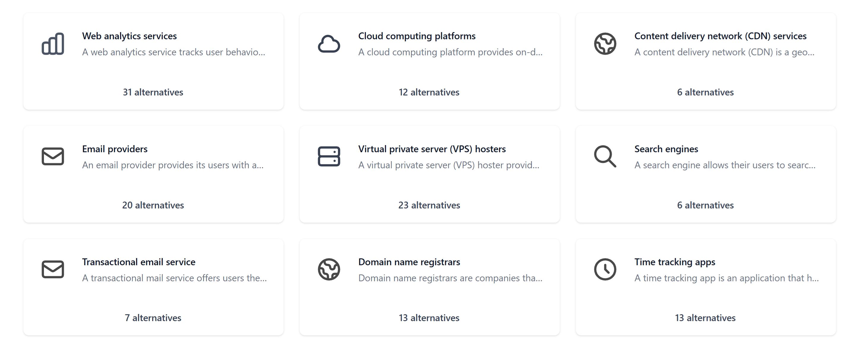Click the magnifying glass icon for Search engines
The width and height of the screenshot is (868, 344).
[605, 156]
